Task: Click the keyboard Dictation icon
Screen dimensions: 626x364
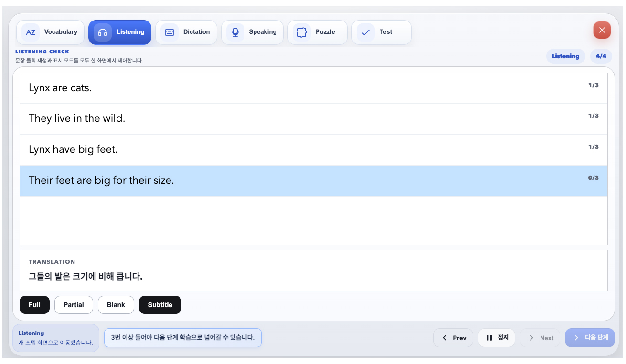Action: click(170, 32)
